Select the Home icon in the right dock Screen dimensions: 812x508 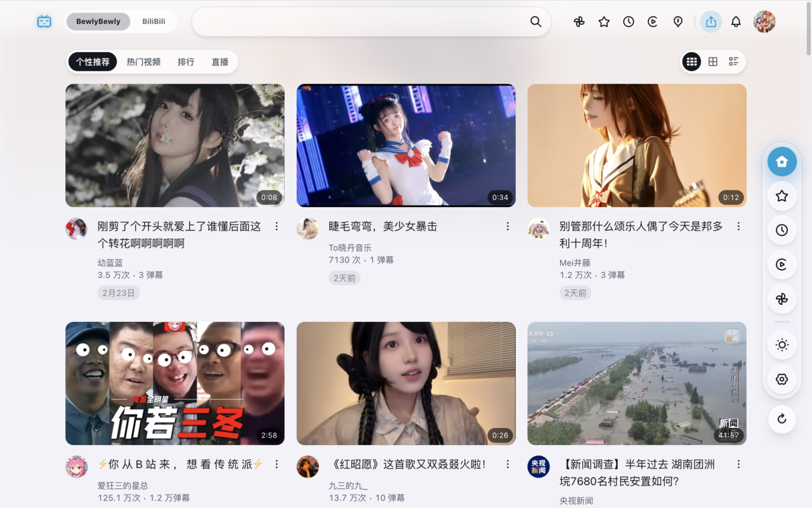pos(782,161)
